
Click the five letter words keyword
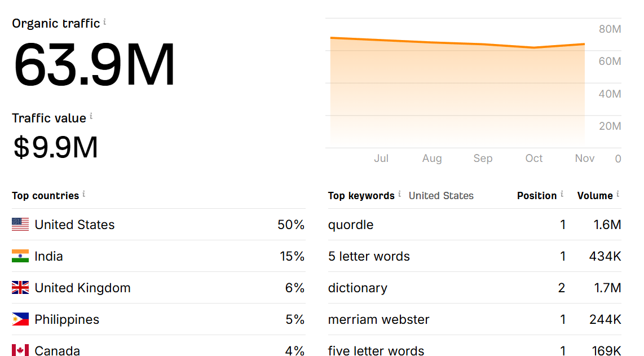[376, 350]
